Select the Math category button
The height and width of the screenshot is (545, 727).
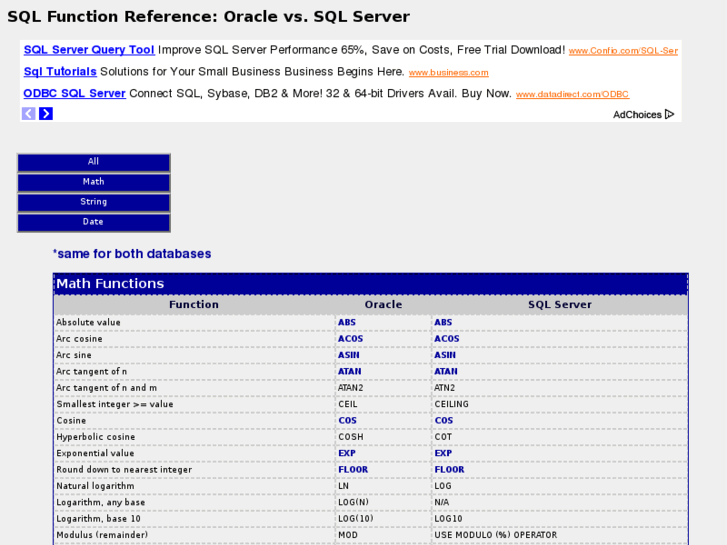(94, 182)
